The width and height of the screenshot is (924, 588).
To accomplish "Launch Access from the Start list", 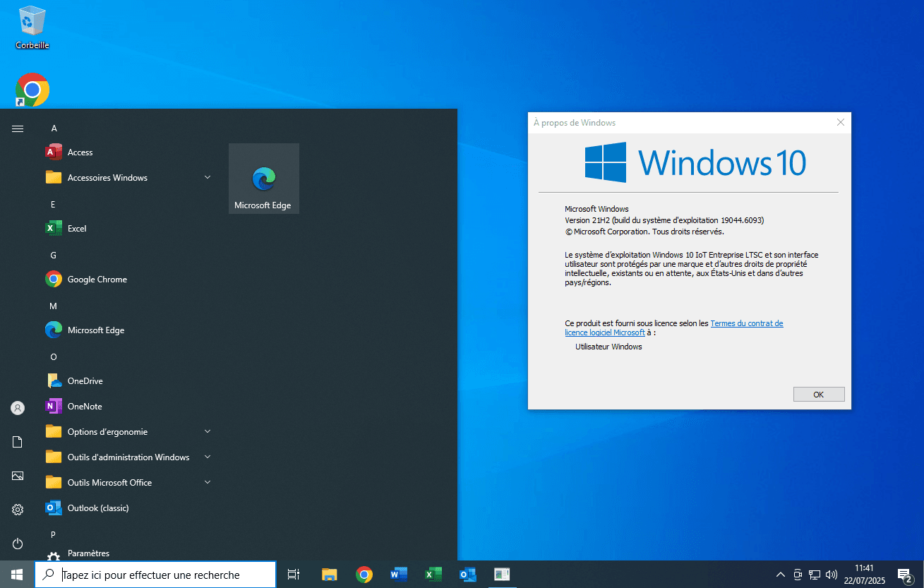I will click(x=129, y=152).
